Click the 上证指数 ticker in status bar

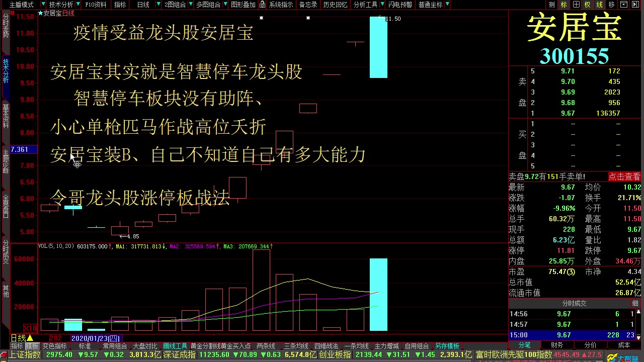point(24,354)
